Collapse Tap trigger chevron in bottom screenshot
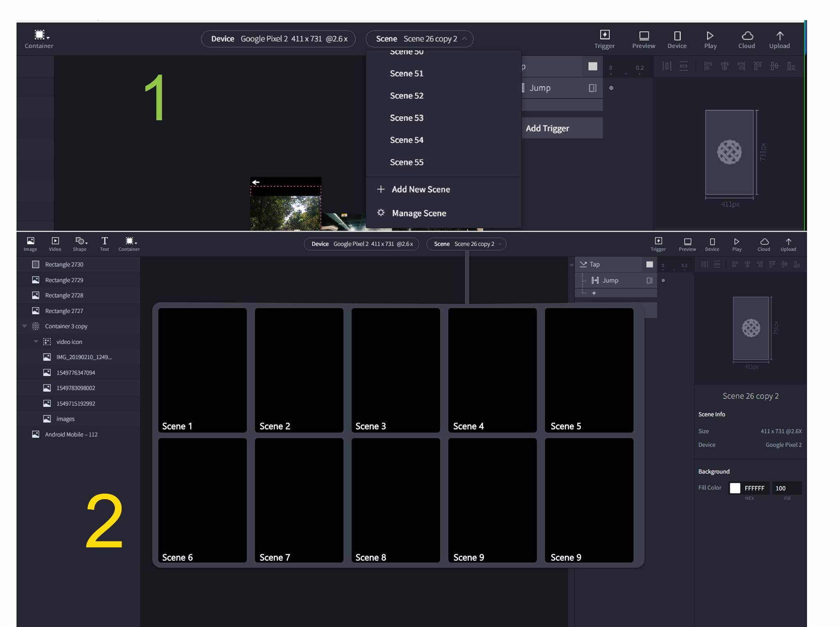840x627 pixels. click(571, 265)
